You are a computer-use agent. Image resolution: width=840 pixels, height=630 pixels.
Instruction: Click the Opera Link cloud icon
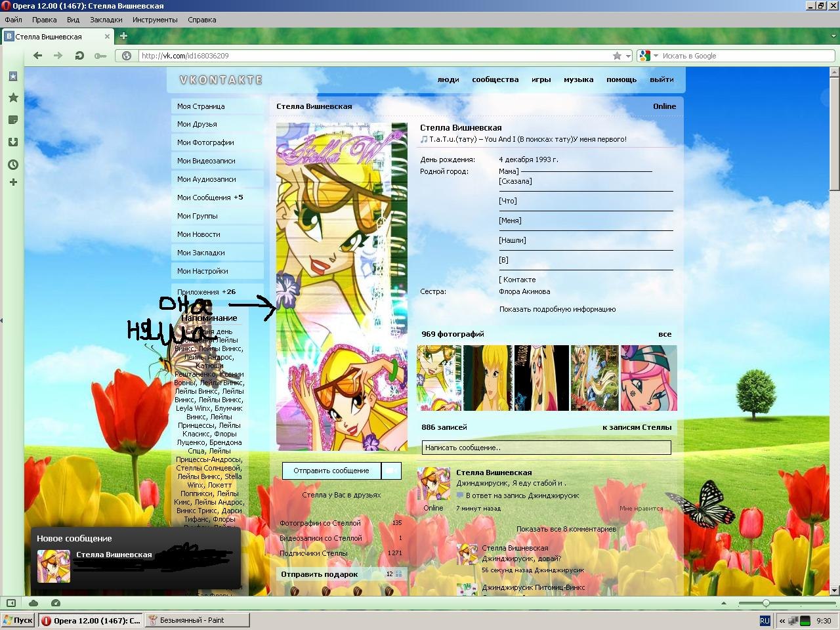(33, 602)
